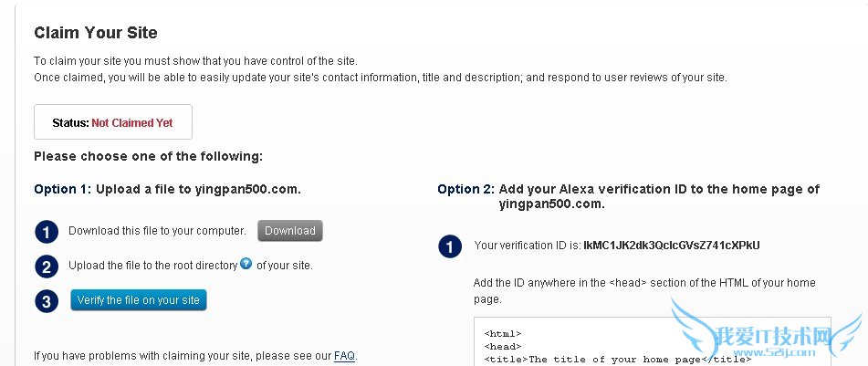Click inside the HTML code sample box
The height and width of the screenshot is (366, 868).
(x=639, y=345)
